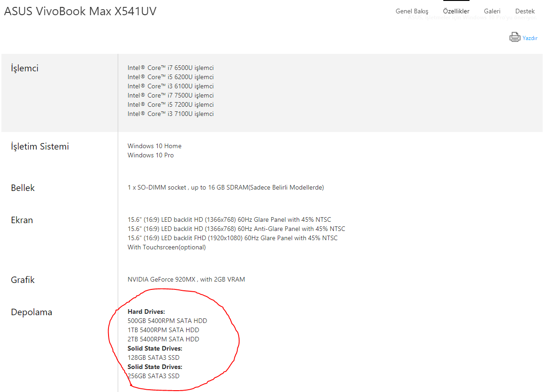Click the 1TB 5400RPM SATA HDD line

[163, 330]
